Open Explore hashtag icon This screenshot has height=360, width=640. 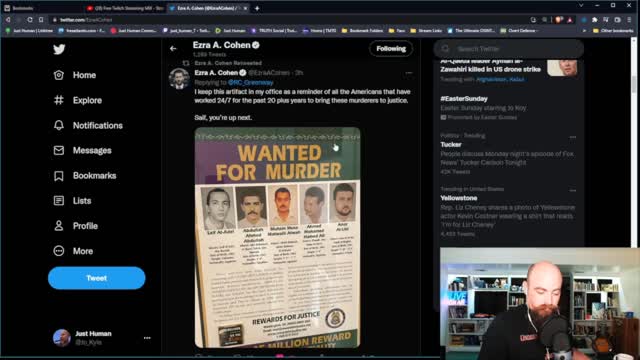coord(59,100)
